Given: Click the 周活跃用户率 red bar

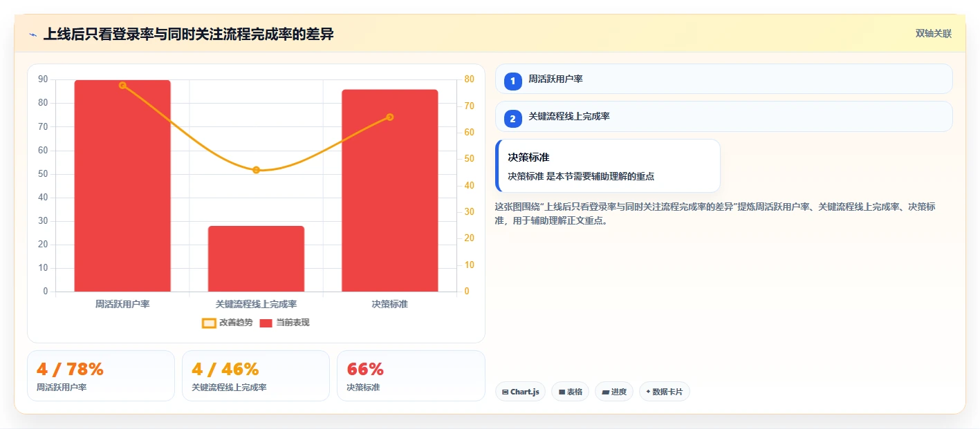Looking at the screenshot, I should click(122, 186).
